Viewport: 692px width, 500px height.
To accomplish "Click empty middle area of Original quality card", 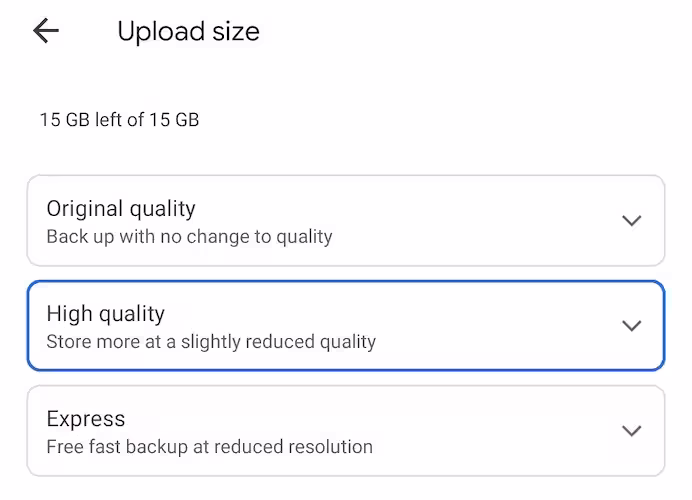I will tap(480, 221).
